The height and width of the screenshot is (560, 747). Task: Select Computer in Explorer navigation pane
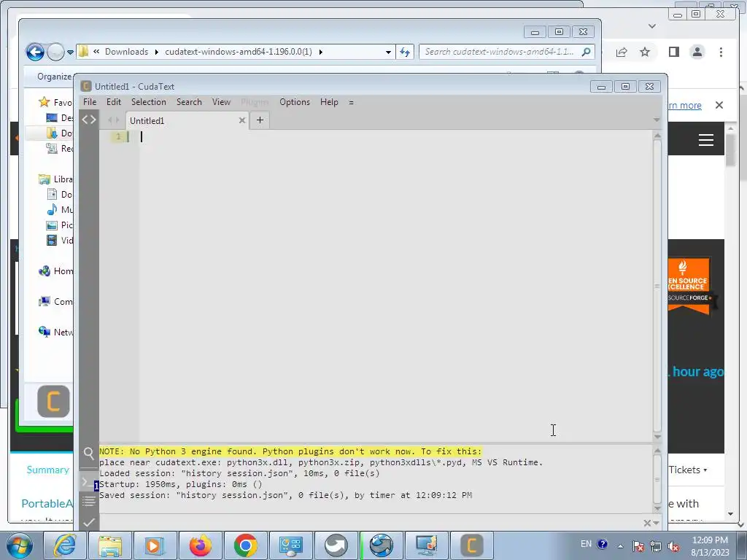click(56, 301)
